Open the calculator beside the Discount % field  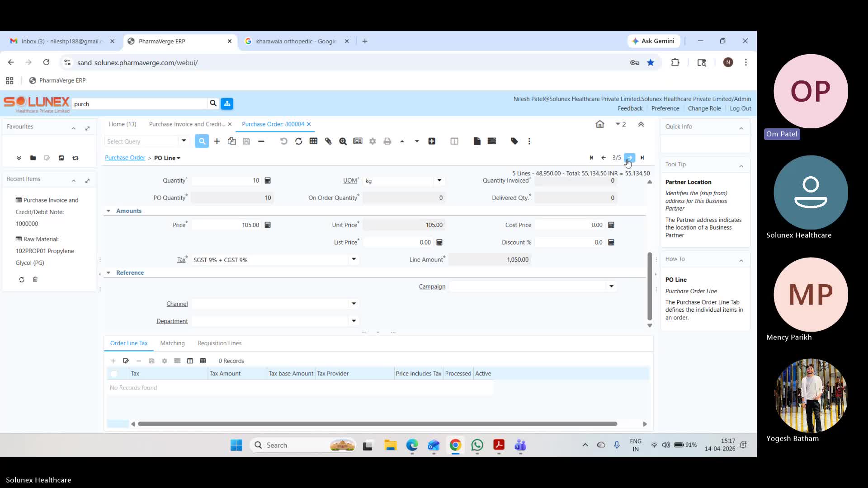coord(611,242)
